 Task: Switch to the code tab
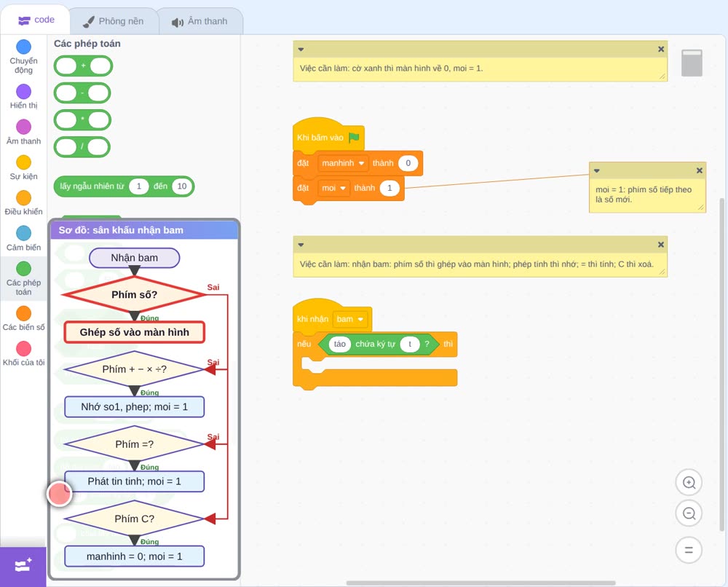click(36, 20)
